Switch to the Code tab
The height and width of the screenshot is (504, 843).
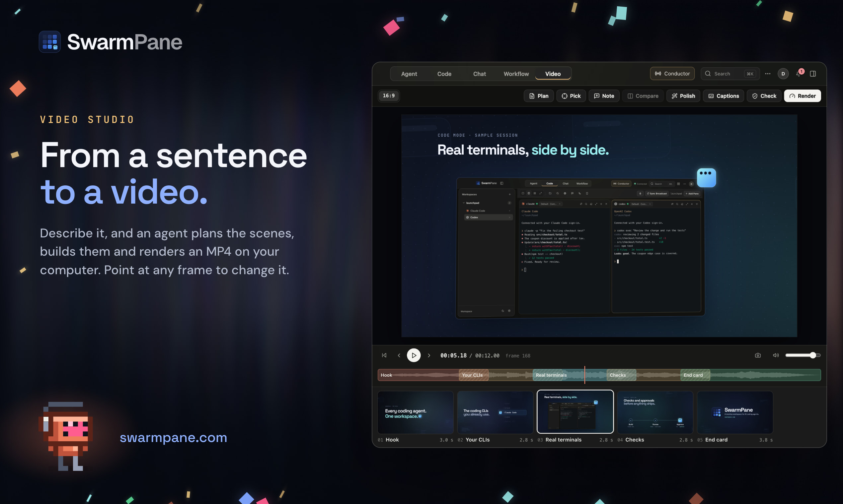click(444, 74)
